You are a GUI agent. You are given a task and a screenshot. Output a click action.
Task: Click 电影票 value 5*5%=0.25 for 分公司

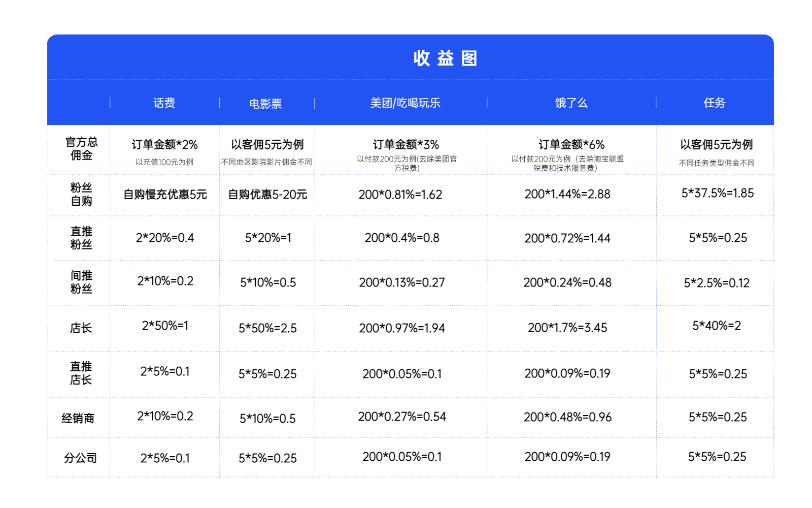point(268,458)
